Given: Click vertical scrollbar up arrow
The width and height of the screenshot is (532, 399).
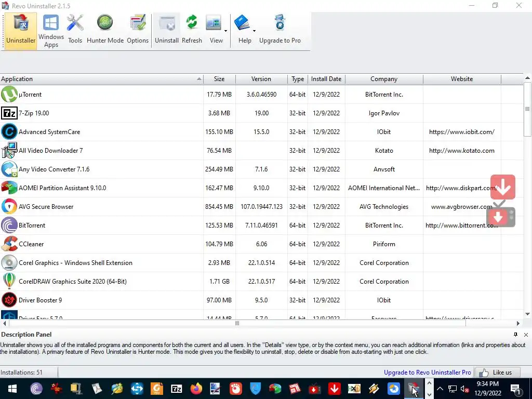Looking at the screenshot, I should click(527, 78).
